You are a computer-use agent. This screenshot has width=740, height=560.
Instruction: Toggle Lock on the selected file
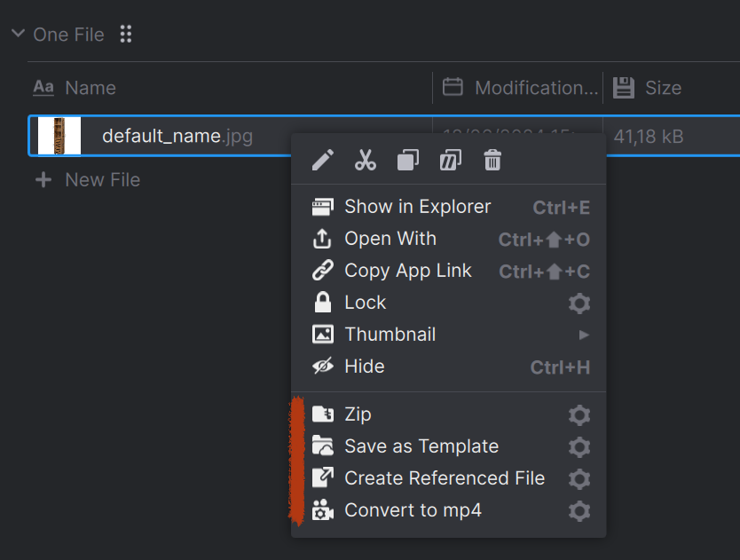click(x=365, y=303)
